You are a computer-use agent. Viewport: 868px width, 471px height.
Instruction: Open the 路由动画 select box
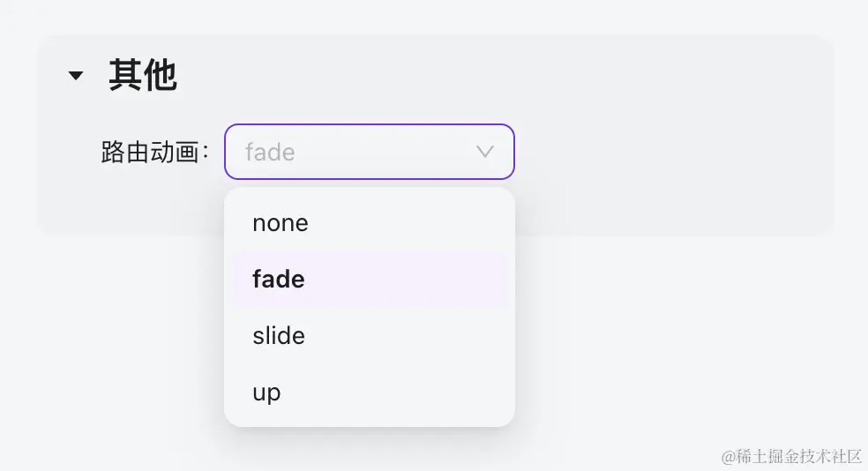(x=369, y=152)
